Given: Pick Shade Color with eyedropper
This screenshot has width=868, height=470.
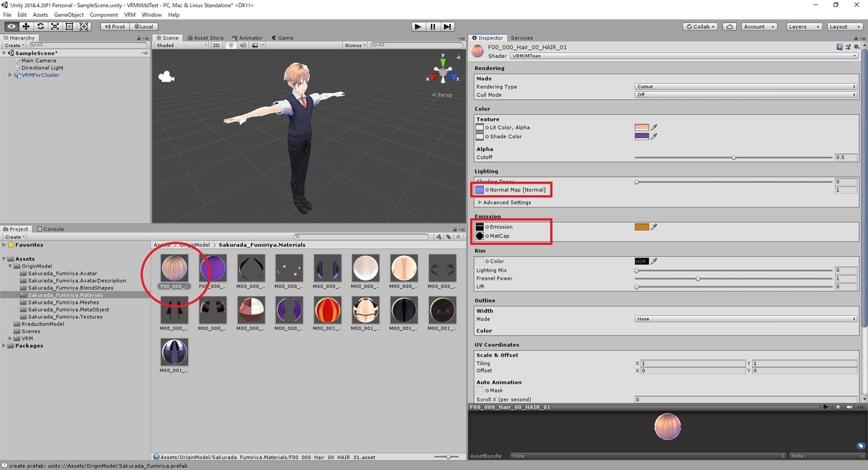Looking at the screenshot, I should (x=655, y=136).
